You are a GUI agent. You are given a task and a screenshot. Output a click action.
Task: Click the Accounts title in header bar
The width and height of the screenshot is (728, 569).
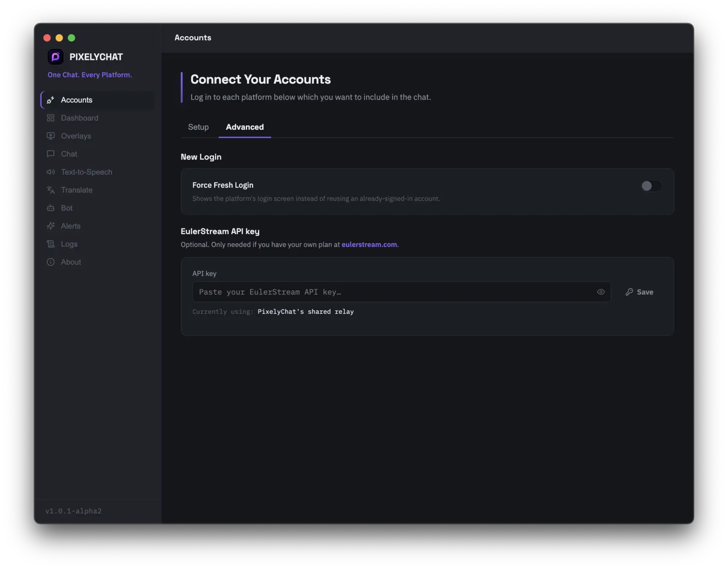(x=193, y=38)
